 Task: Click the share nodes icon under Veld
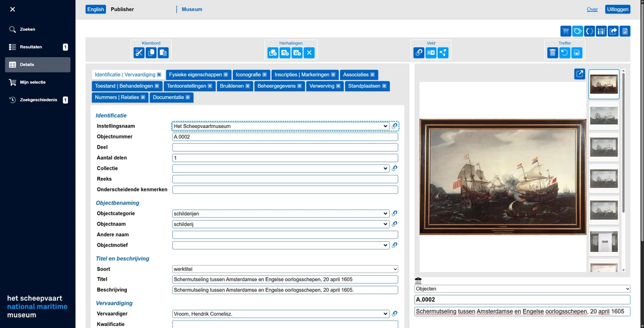(443, 52)
